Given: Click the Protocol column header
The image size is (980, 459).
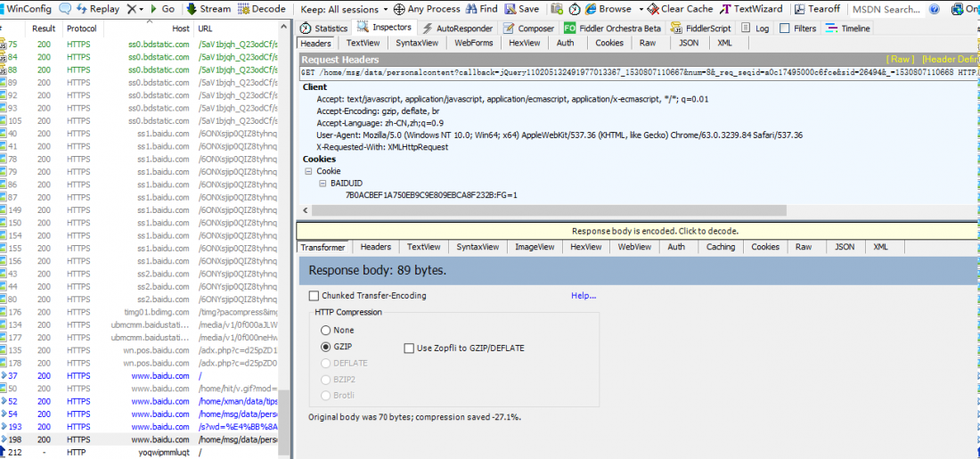Looking at the screenshot, I should [x=82, y=29].
